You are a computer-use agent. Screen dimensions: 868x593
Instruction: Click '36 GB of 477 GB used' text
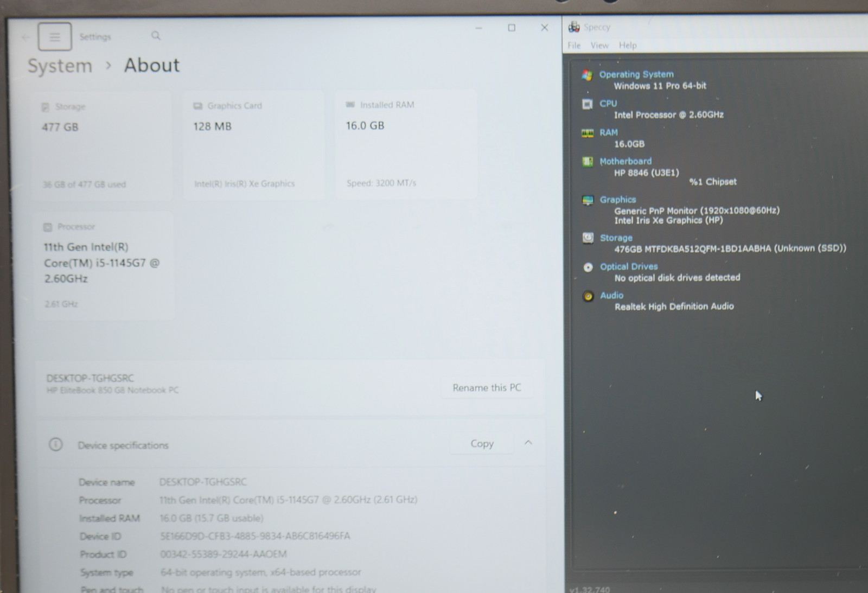pyautogui.click(x=84, y=184)
